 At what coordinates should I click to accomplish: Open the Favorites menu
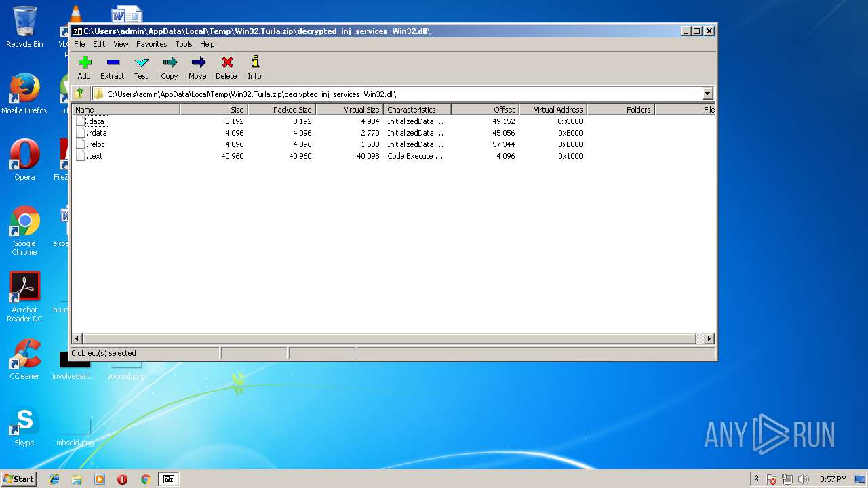coord(152,44)
